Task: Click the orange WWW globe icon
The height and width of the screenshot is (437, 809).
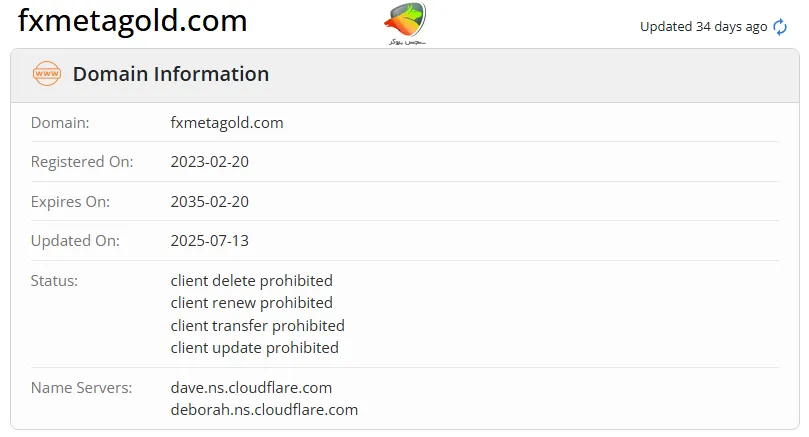Action: pos(46,74)
